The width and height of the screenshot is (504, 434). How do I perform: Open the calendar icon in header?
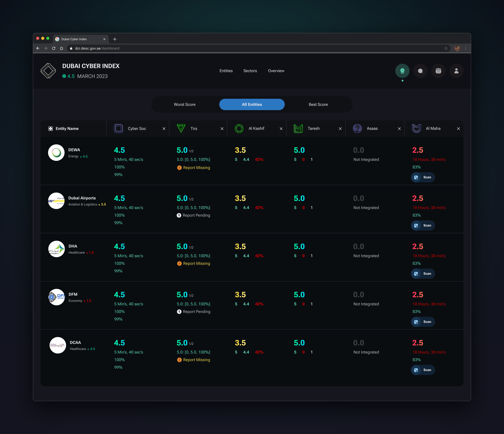[438, 71]
